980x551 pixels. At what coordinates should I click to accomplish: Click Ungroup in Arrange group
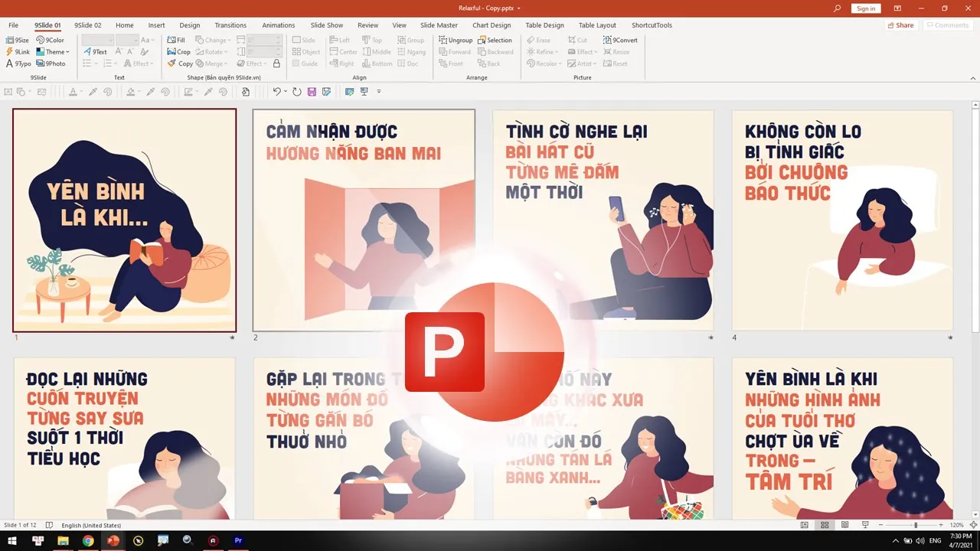456,40
